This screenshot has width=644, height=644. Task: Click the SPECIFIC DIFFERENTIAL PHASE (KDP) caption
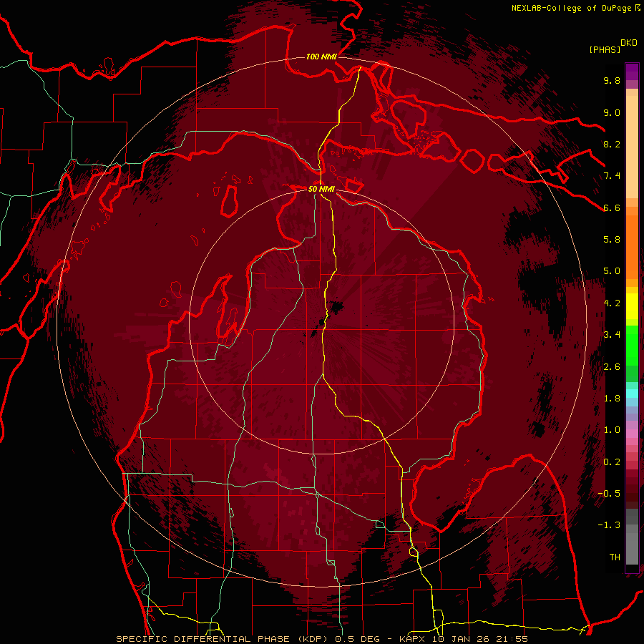click(x=223, y=639)
